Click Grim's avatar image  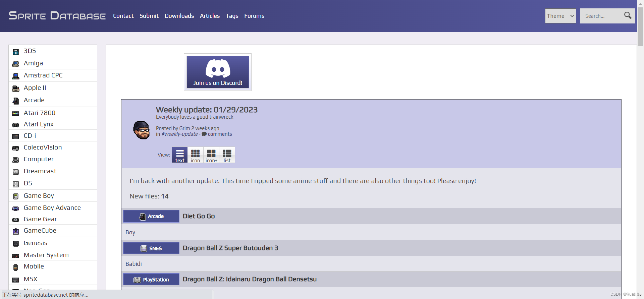[x=142, y=130]
